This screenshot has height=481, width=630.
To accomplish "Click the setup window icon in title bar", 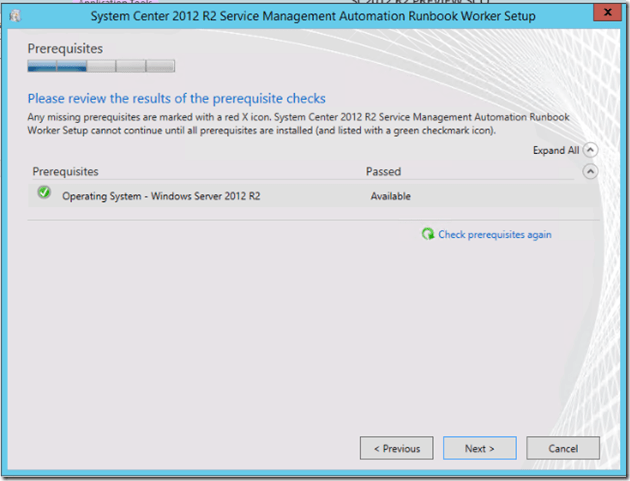I will pos(15,16).
